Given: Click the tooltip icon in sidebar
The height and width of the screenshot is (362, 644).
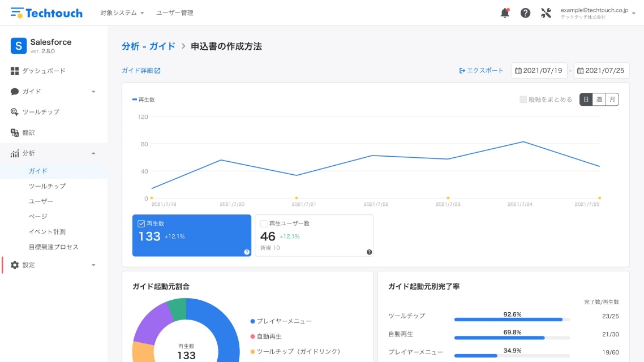Looking at the screenshot, I should pos(15,112).
